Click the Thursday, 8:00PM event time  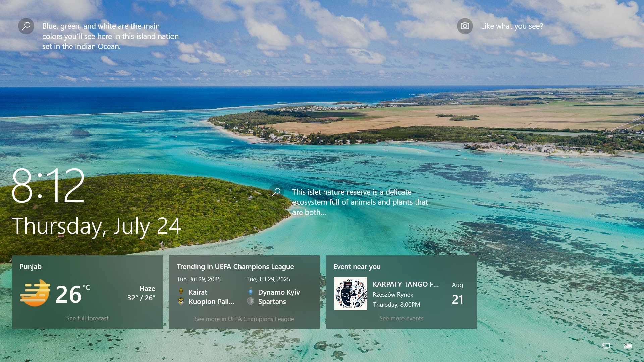coord(396,305)
